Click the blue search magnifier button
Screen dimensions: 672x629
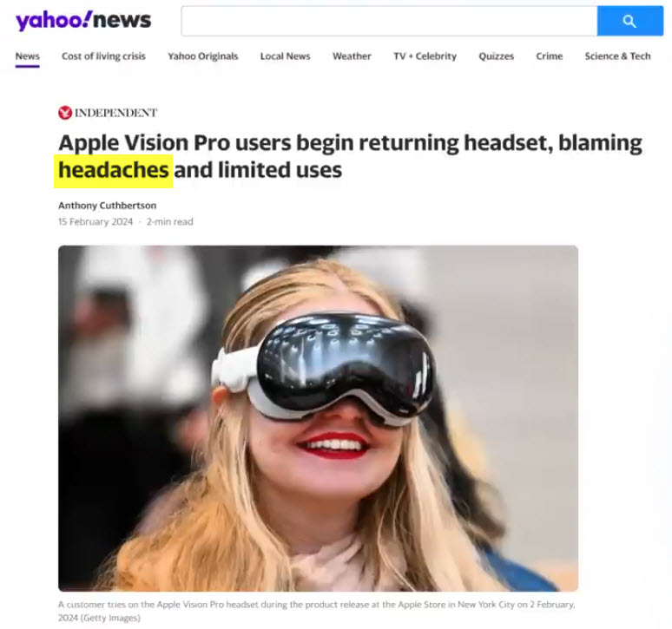coord(629,21)
